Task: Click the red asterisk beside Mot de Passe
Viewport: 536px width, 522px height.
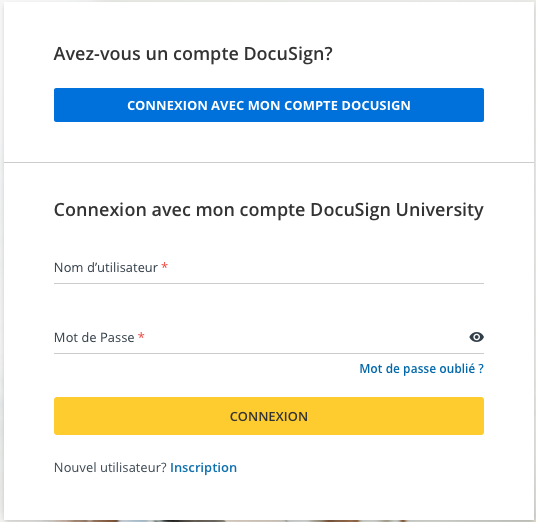Action: point(141,335)
